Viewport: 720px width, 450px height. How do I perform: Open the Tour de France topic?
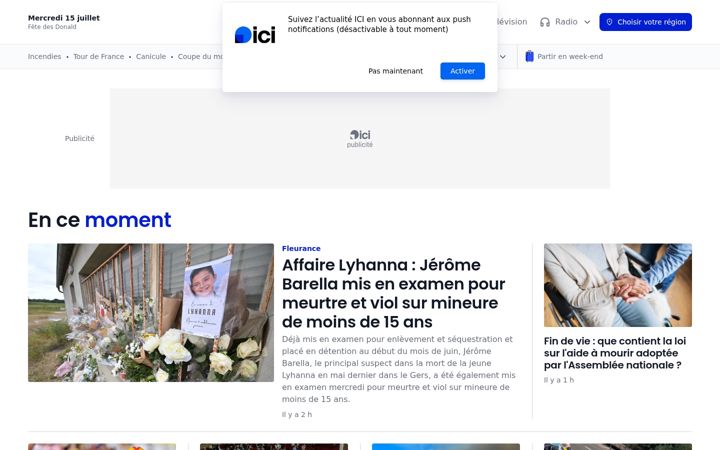(98, 56)
